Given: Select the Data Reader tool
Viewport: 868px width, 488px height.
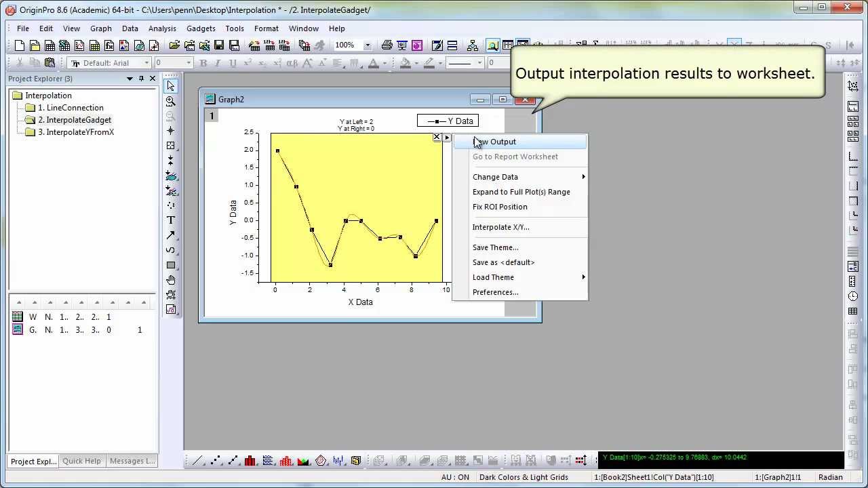Looking at the screenshot, I should pyautogui.click(x=171, y=146).
